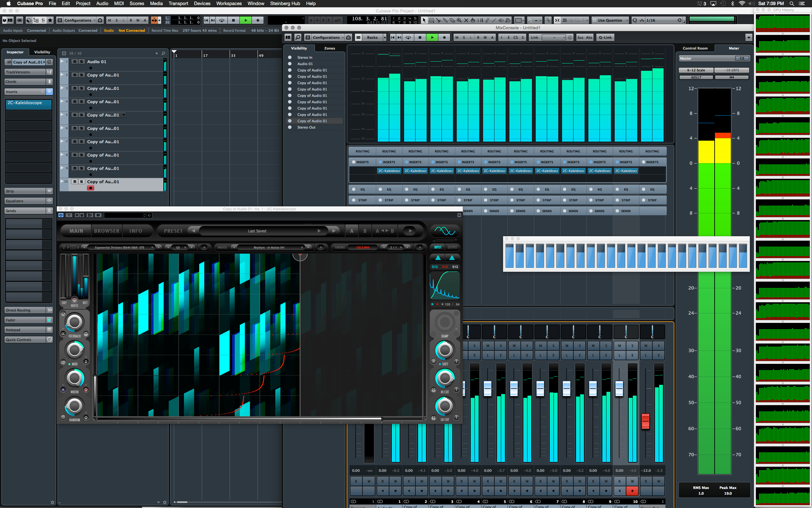
Task: Open the BROWSER tab in Kaleidoscope
Action: pos(107,231)
